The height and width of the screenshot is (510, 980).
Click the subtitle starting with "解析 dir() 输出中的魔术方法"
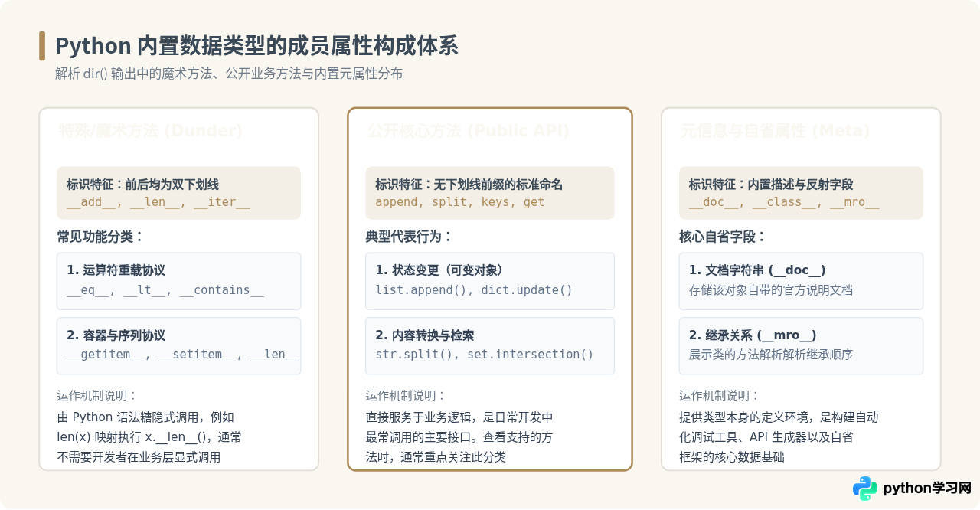click(x=229, y=74)
